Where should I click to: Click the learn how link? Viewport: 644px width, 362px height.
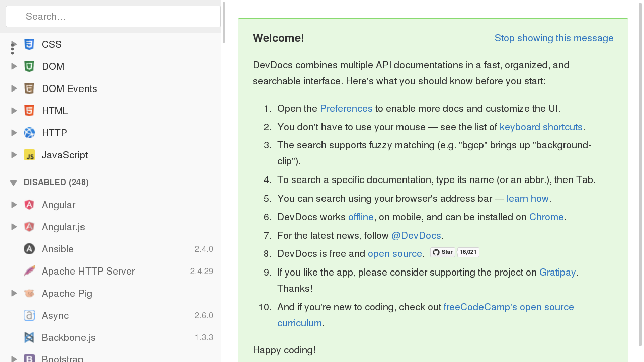[528, 199]
